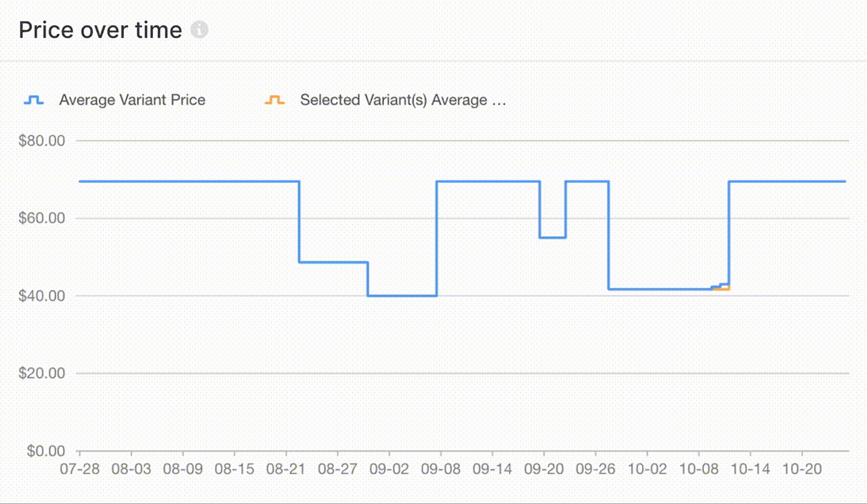Click the orange Selected Variant(s) legend icon
The height and width of the screenshot is (504, 867).
(x=274, y=100)
